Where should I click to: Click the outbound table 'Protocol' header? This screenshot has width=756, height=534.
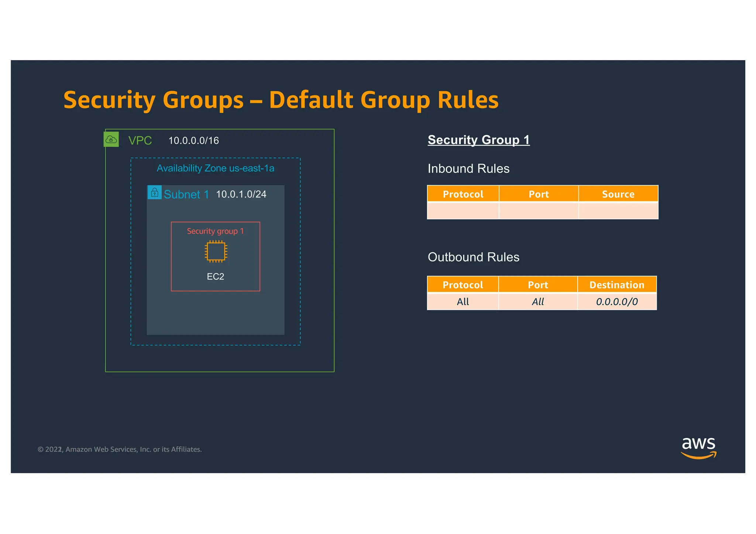click(x=463, y=285)
